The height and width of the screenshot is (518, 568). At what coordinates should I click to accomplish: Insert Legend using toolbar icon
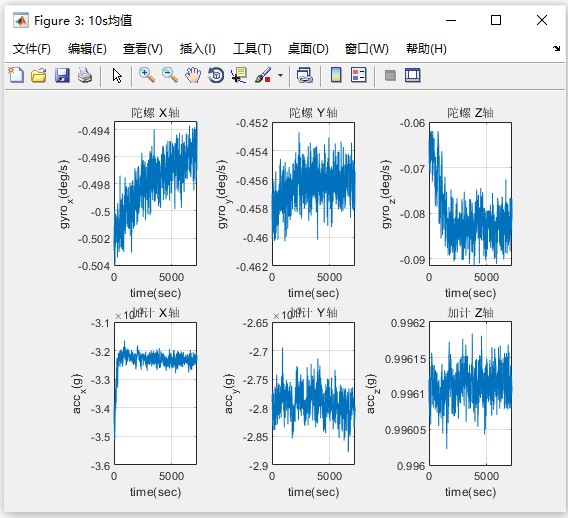tap(359, 75)
